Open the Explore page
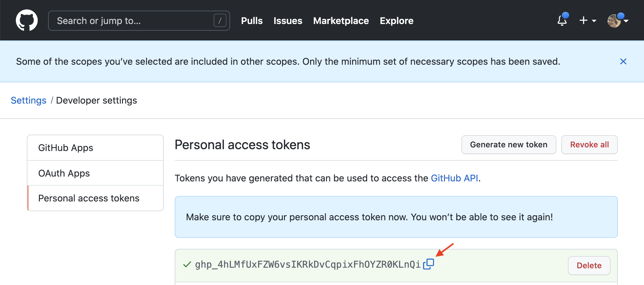 coord(397,21)
